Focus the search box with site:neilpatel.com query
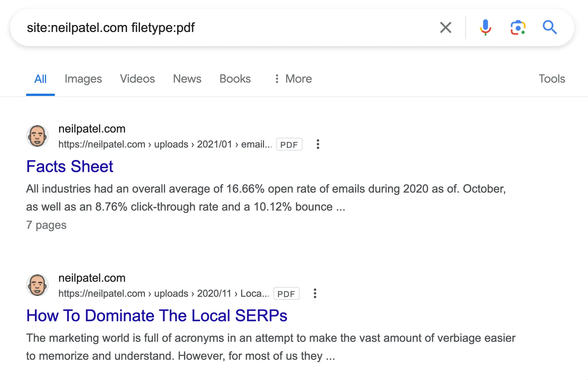The height and width of the screenshot is (380, 588). (x=228, y=28)
